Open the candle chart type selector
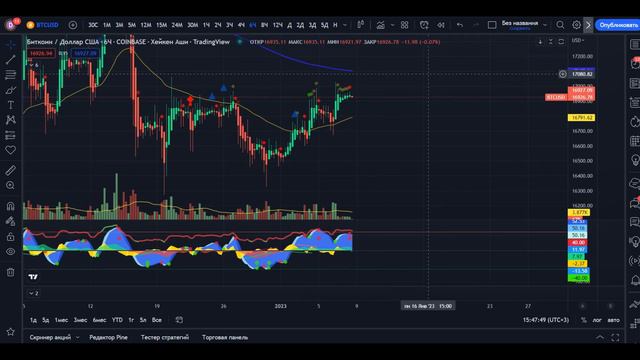Image resolution: width=640 pixels, height=360 pixels. (360, 25)
